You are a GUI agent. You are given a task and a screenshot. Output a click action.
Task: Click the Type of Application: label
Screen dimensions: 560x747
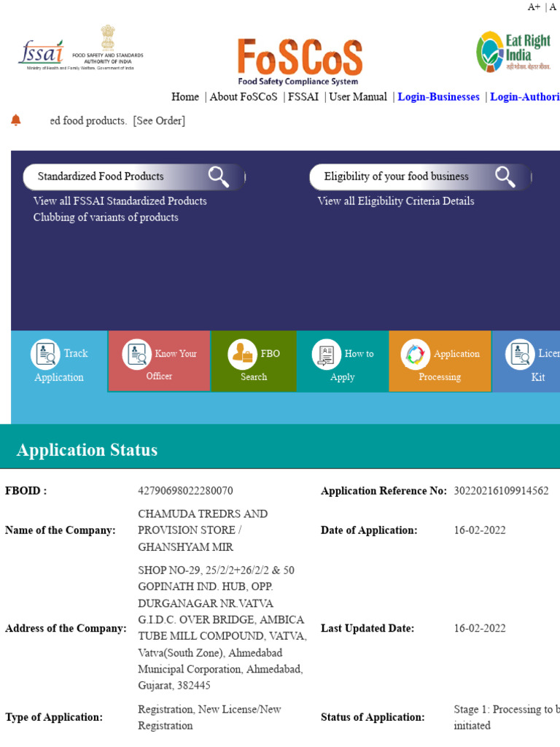(x=54, y=718)
